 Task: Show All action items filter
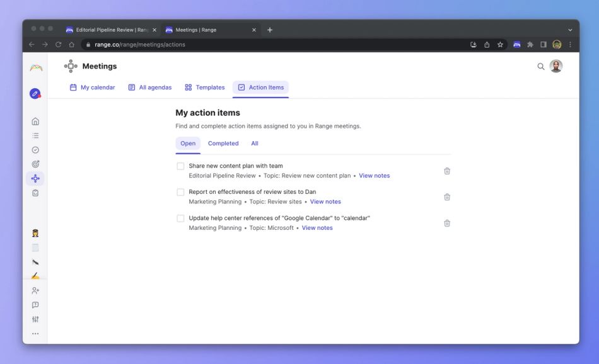(x=255, y=144)
